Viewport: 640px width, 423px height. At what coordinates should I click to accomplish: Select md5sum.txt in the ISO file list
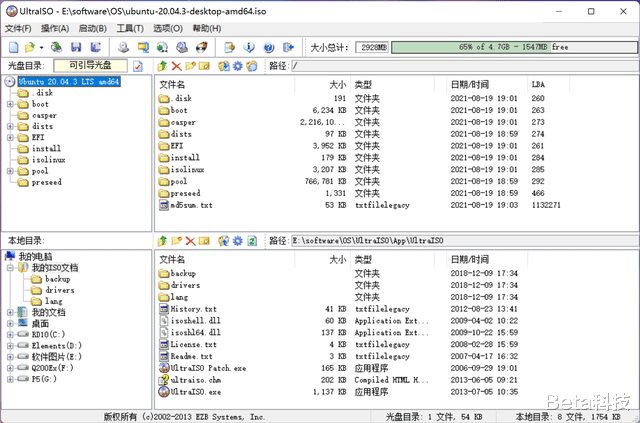[x=191, y=205]
